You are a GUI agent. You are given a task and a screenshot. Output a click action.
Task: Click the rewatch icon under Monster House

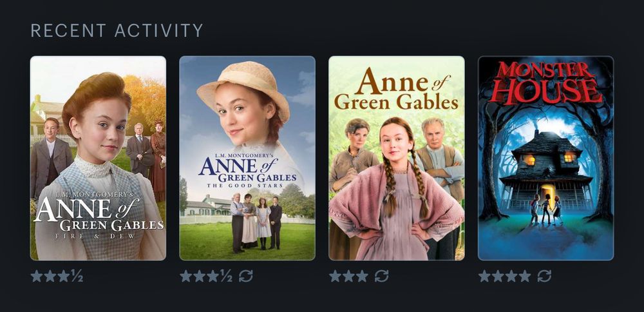[545, 276]
